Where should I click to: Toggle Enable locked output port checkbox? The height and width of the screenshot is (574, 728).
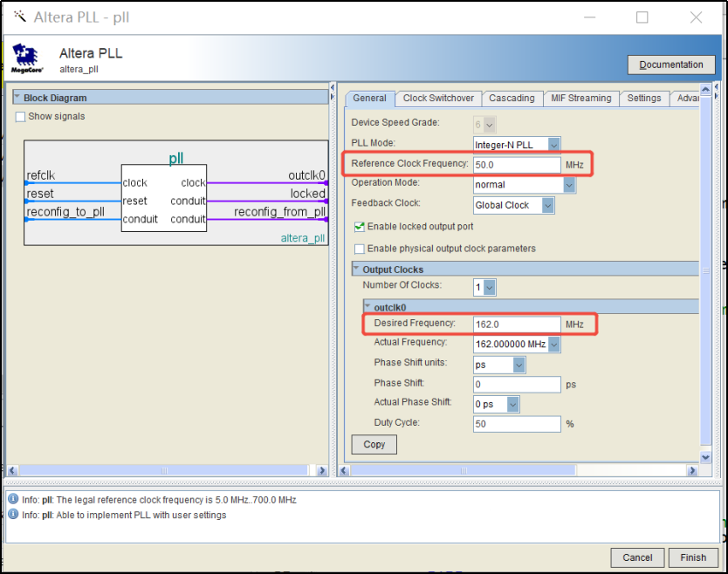tap(360, 227)
